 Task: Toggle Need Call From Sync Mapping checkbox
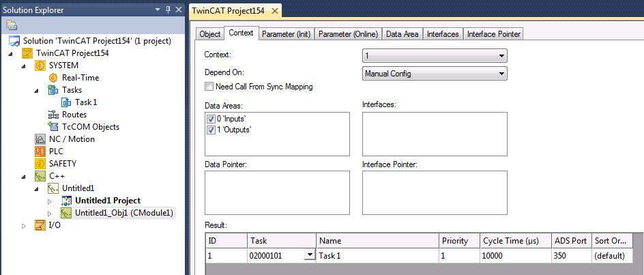click(x=209, y=87)
